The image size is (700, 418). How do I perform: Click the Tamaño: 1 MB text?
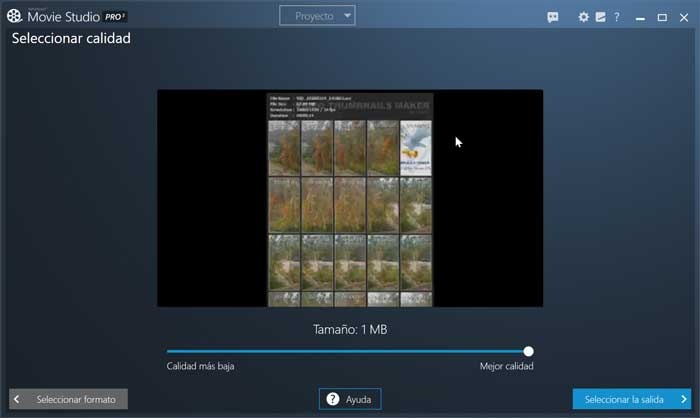(x=350, y=330)
